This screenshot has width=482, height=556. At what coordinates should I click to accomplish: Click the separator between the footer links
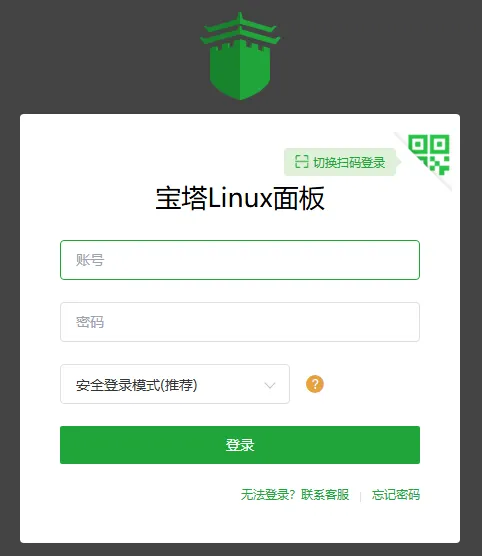pyautogui.click(x=360, y=496)
